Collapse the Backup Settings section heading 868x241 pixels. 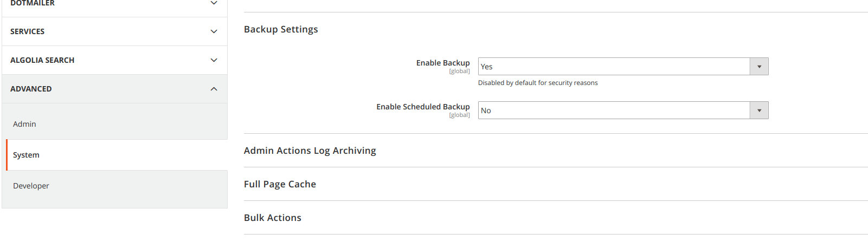point(281,29)
